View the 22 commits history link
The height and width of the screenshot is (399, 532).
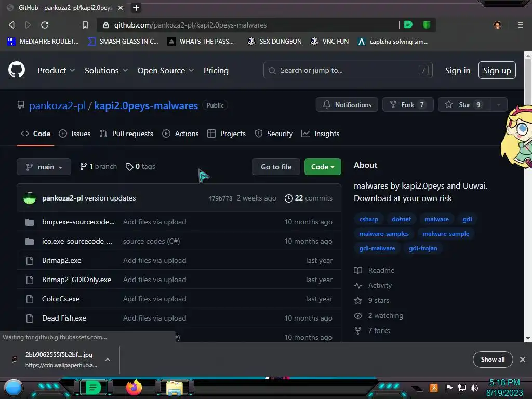point(309,198)
